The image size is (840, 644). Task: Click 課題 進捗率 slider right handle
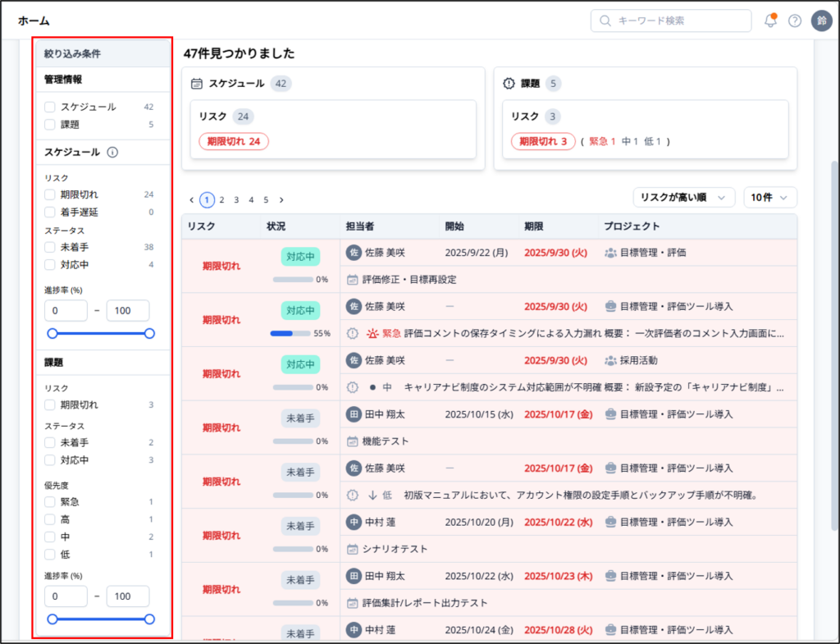coord(149,619)
